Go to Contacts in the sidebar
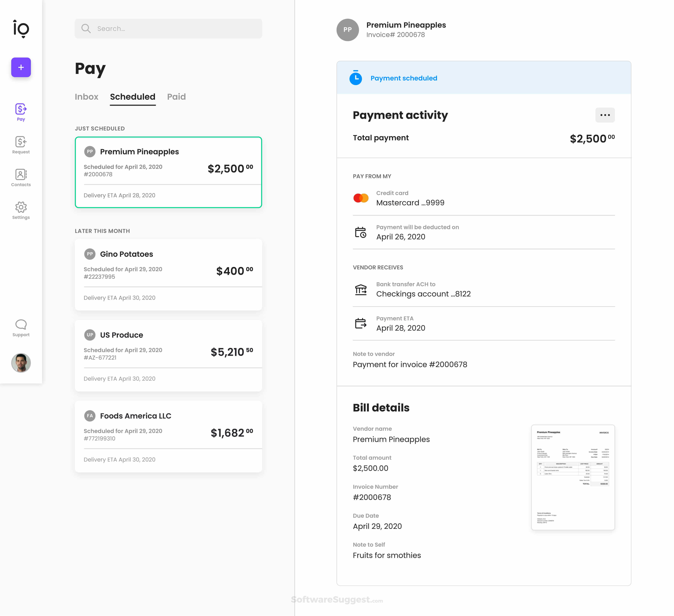 coord(21,177)
